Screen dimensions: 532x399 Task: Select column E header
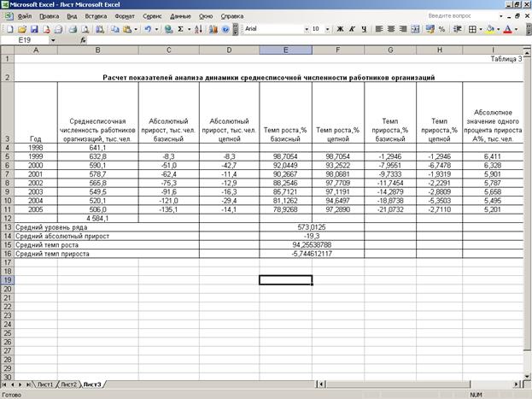click(x=286, y=50)
